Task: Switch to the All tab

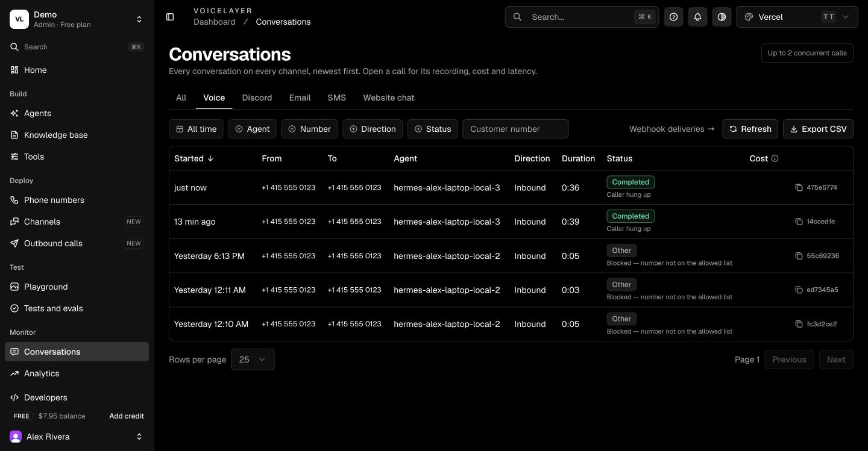Action: coord(181,98)
